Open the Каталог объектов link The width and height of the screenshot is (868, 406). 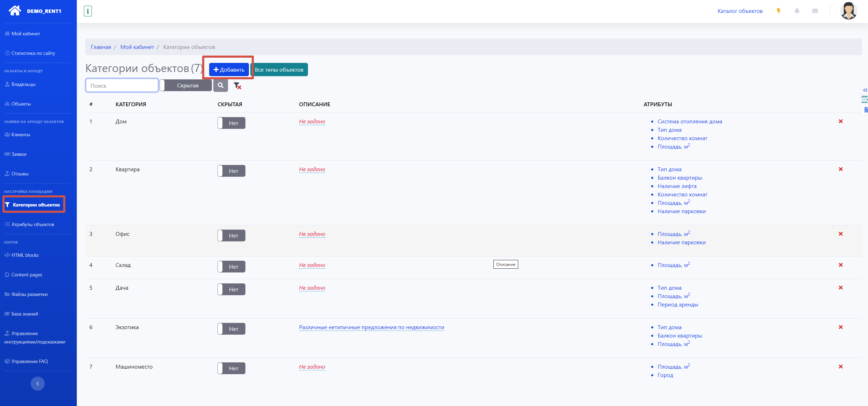(740, 11)
